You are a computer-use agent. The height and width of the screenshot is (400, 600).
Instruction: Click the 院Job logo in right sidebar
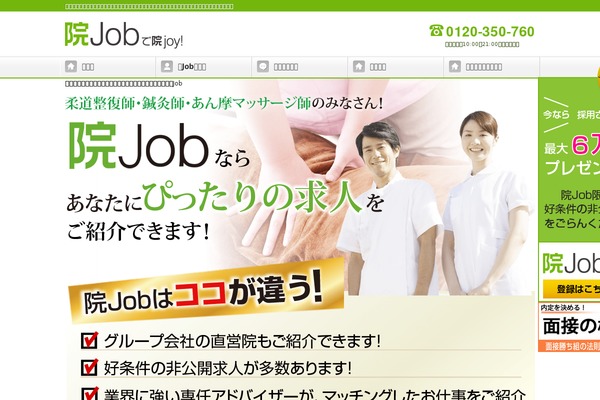571,263
